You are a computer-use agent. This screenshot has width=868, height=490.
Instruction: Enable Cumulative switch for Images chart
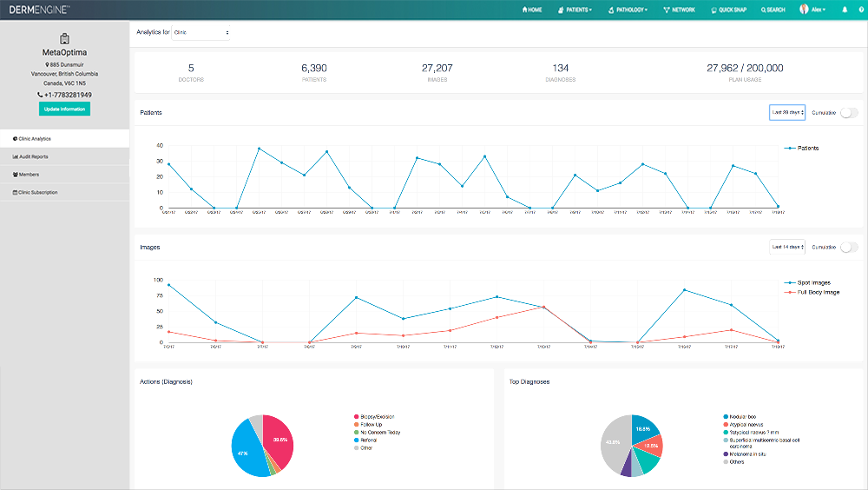849,248
